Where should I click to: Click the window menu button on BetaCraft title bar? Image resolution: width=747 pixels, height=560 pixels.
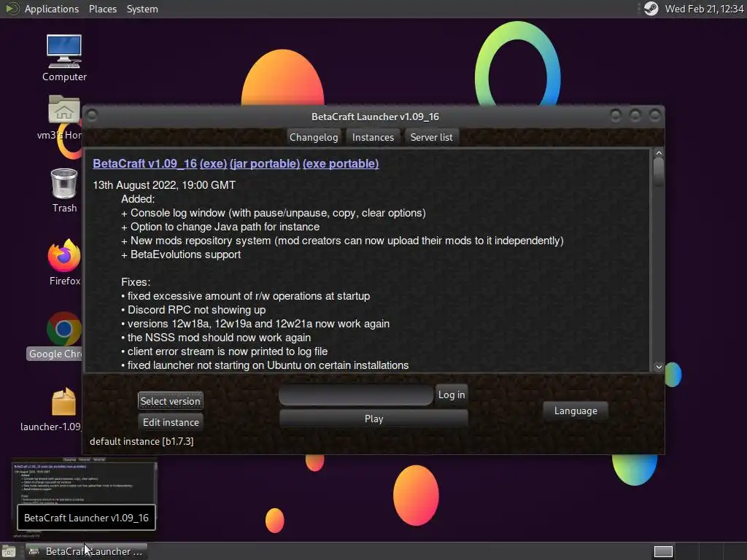[x=93, y=115]
